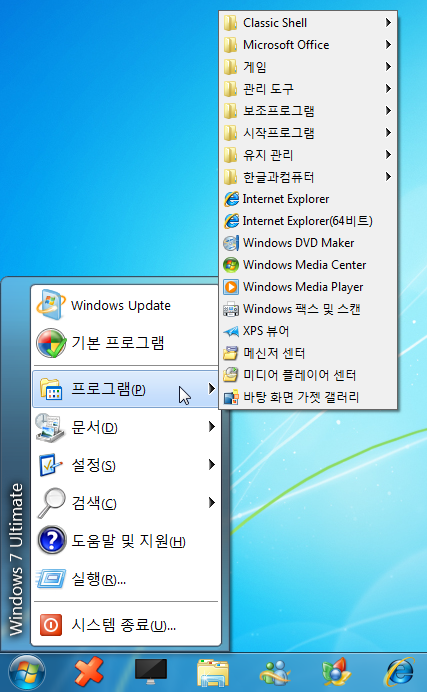
Task: Open the folder icon on the taskbar
Action: (213, 673)
